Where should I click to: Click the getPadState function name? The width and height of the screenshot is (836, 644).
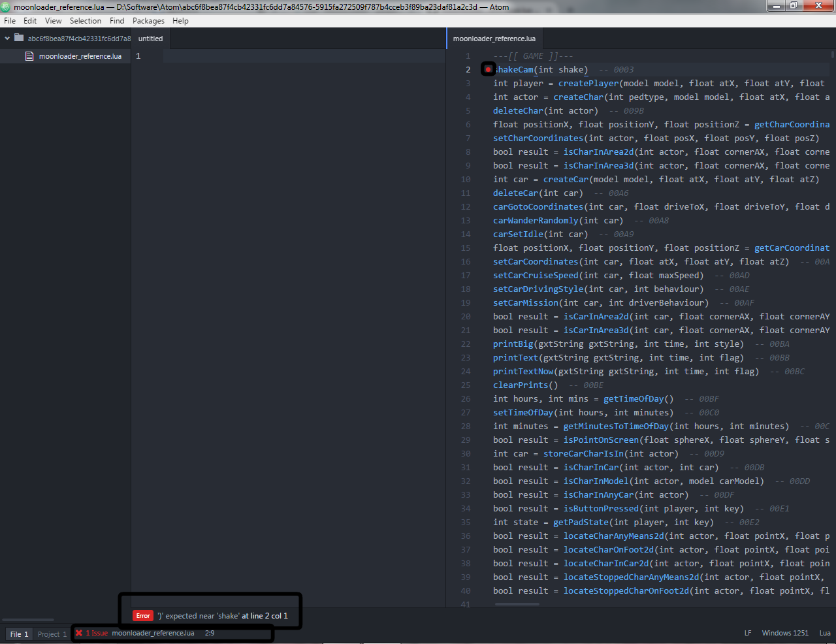point(581,523)
